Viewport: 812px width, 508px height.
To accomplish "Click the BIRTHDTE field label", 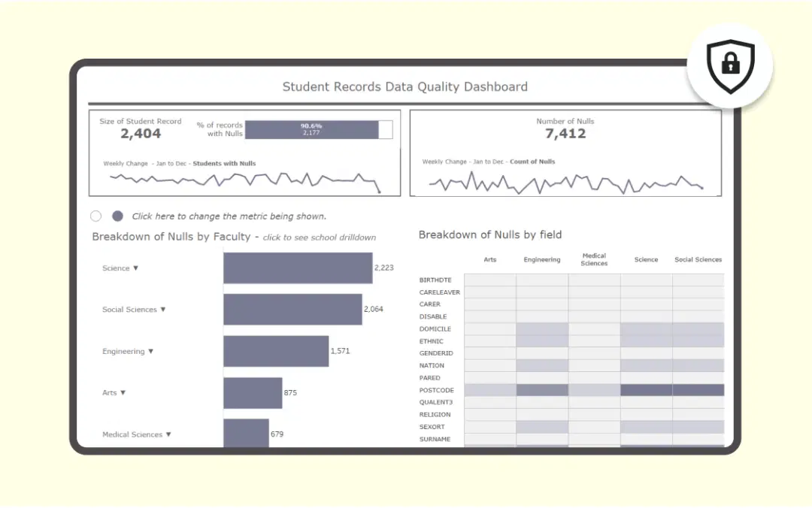I will pyautogui.click(x=435, y=280).
